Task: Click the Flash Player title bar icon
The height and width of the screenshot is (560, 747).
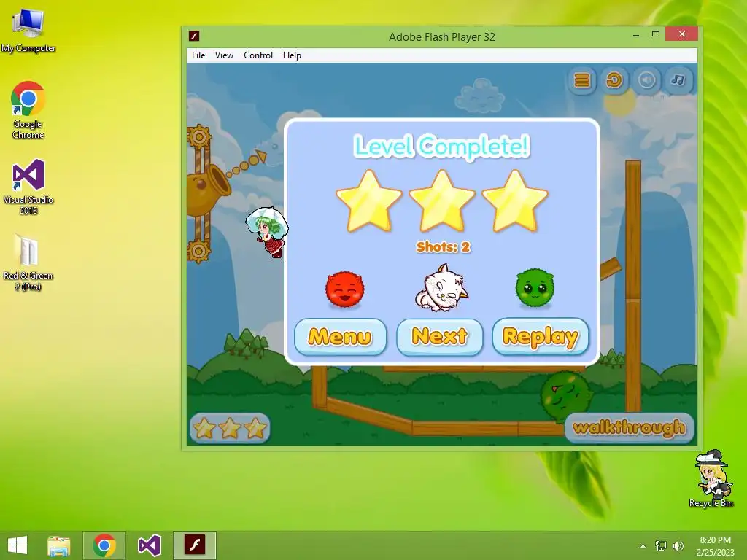Action: 194,36
